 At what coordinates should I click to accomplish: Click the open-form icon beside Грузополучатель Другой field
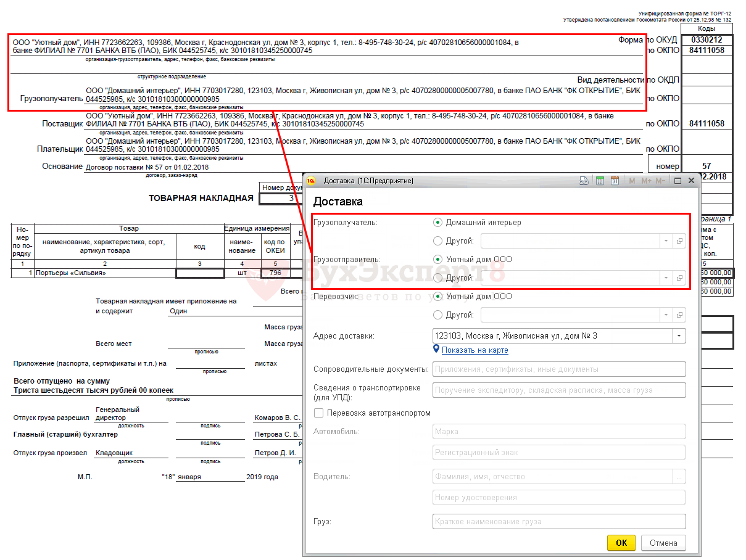(679, 241)
